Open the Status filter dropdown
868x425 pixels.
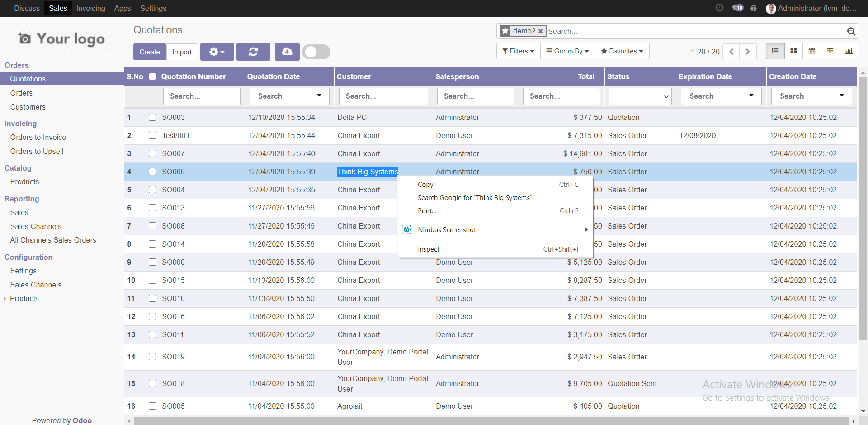click(x=640, y=96)
